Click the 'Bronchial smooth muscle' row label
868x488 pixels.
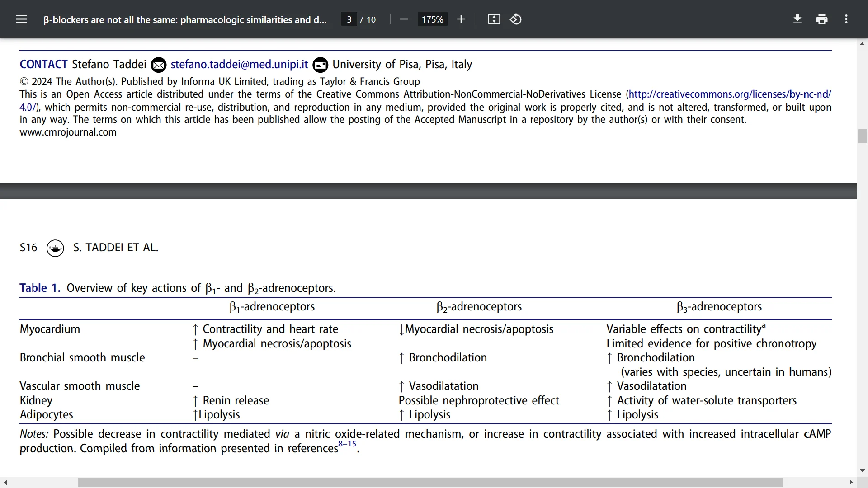coord(82,357)
